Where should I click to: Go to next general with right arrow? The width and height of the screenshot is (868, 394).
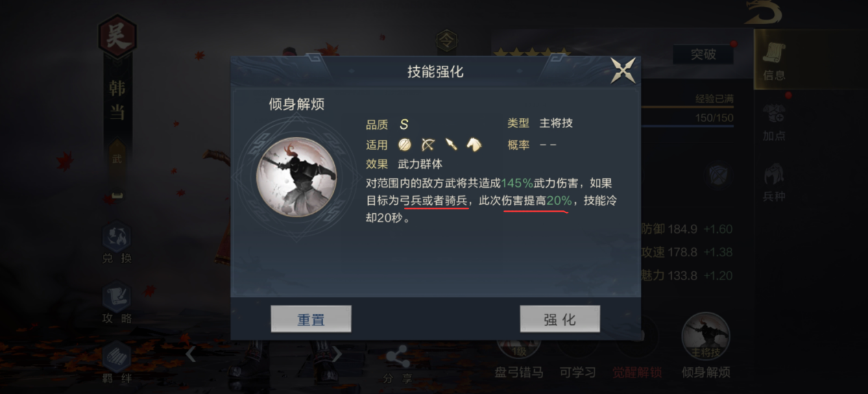[x=337, y=354]
